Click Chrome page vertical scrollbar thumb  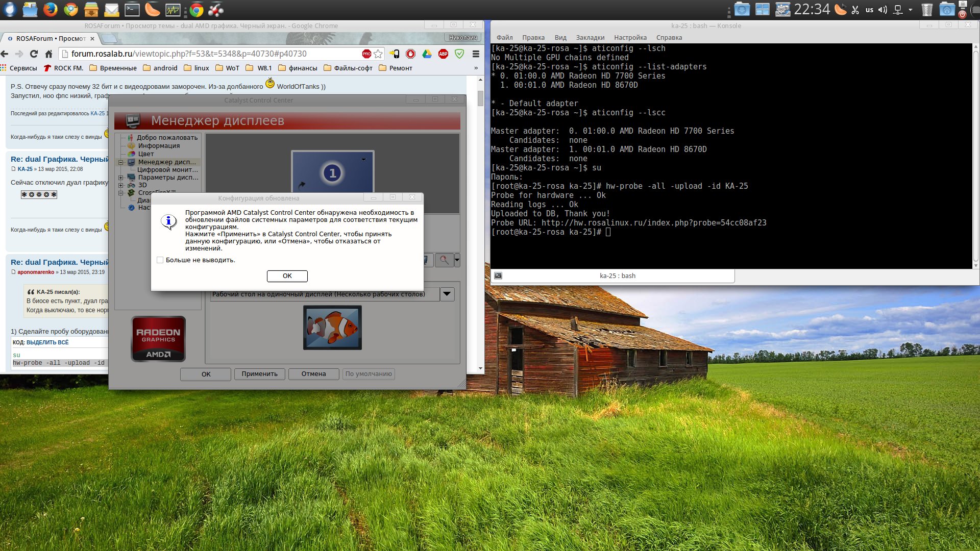coord(480,98)
